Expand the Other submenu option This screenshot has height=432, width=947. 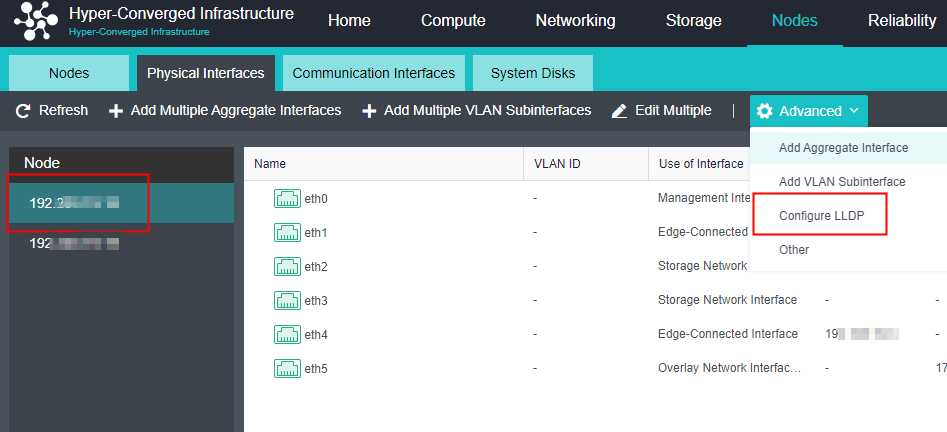(x=794, y=250)
